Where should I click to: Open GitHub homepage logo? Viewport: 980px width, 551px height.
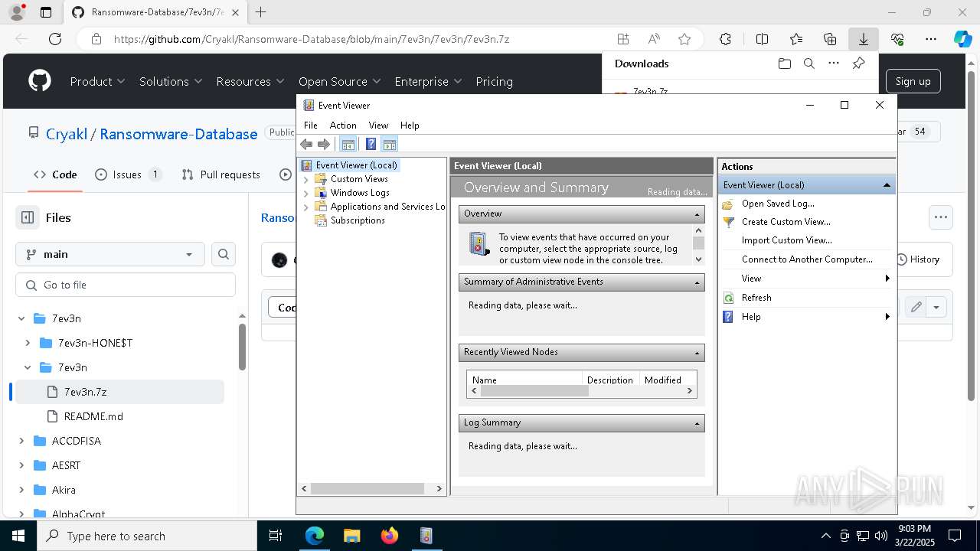[x=40, y=81]
